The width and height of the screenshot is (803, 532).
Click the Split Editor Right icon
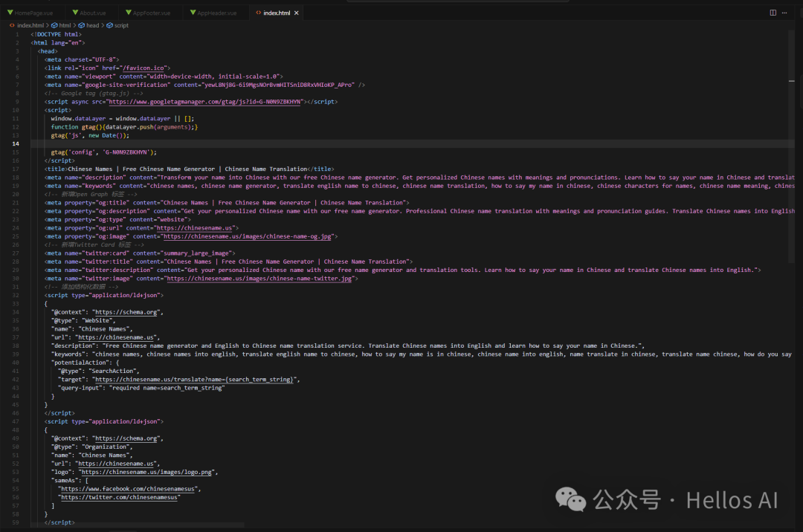tap(773, 13)
